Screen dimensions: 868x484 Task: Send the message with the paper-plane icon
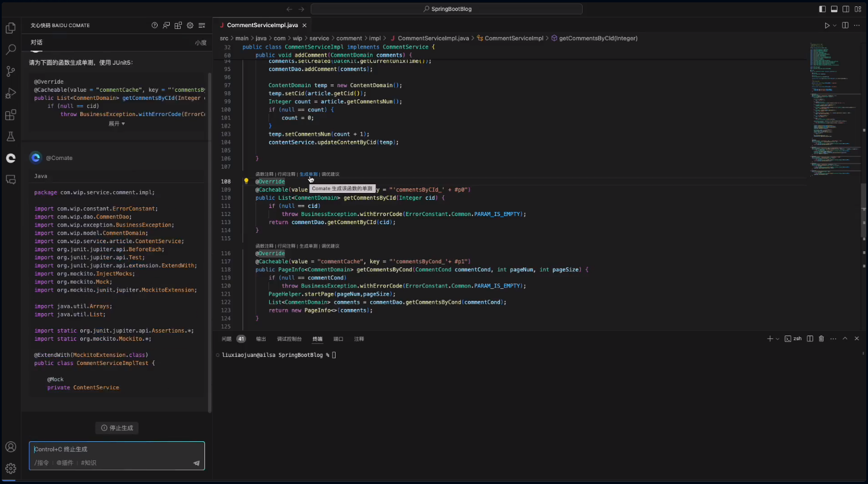pos(196,463)
